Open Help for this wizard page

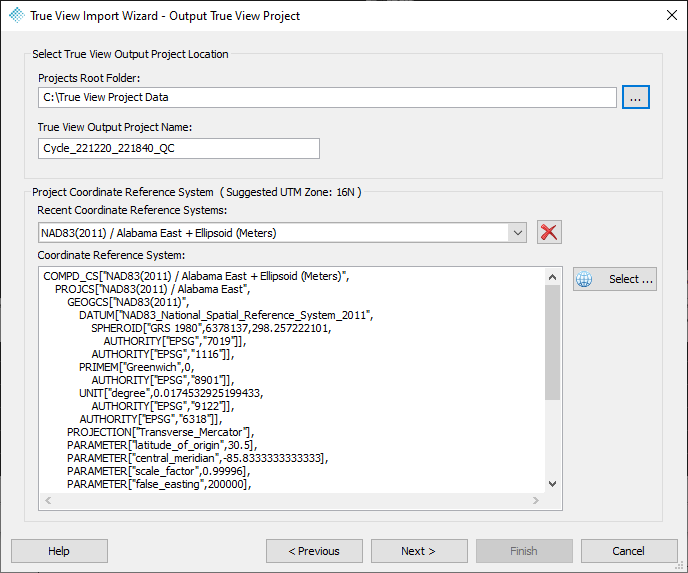point(59,551)
